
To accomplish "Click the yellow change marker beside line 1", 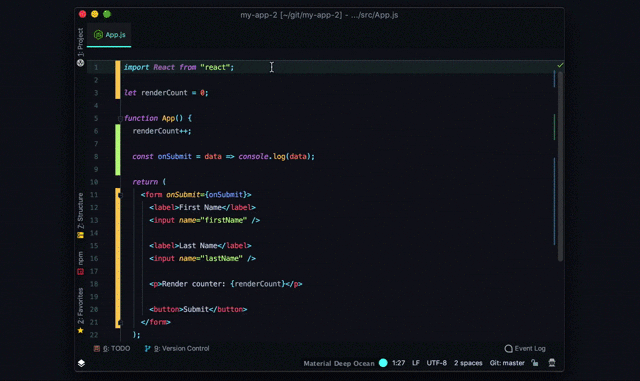I will (118, 67).
